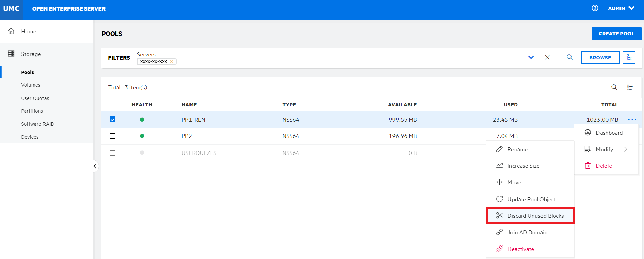The height and width of the screenshot is (259, 644).
Task: Expand the filters dropdown chevron
Action: (531, 57)
